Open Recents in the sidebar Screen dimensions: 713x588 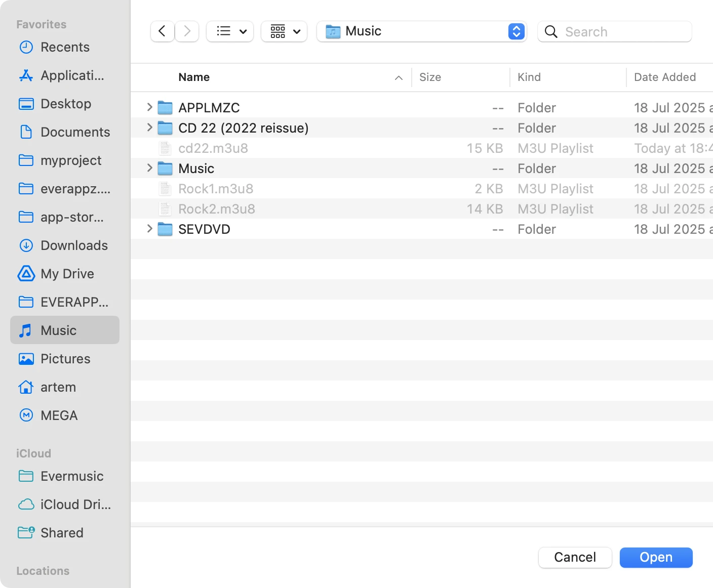coord(65,47)
